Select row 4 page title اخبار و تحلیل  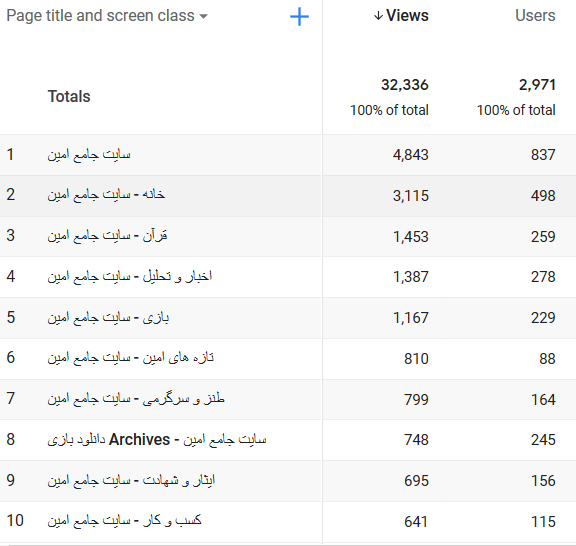pyautogui.click(x=130, y=276)
